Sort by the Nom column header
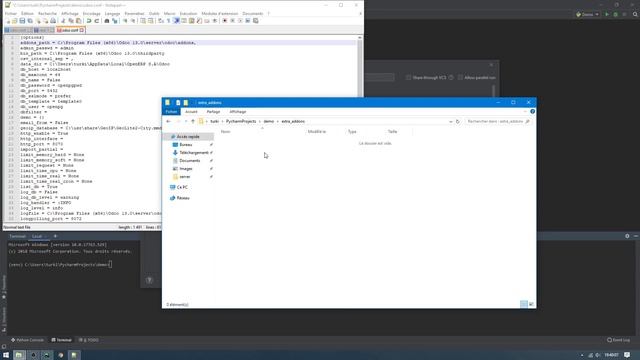The height and width of the screenshot is (360, 640). click(225, 131)
